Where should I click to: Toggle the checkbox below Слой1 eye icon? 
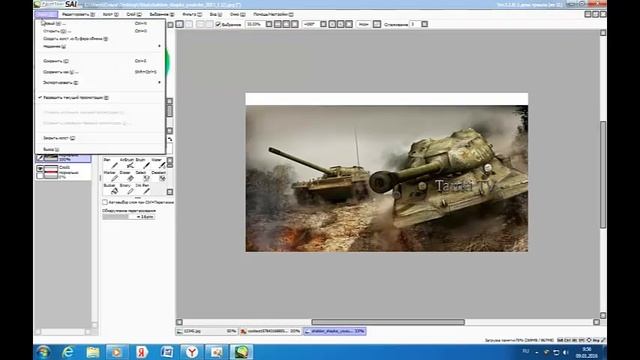tap(40, 176)
